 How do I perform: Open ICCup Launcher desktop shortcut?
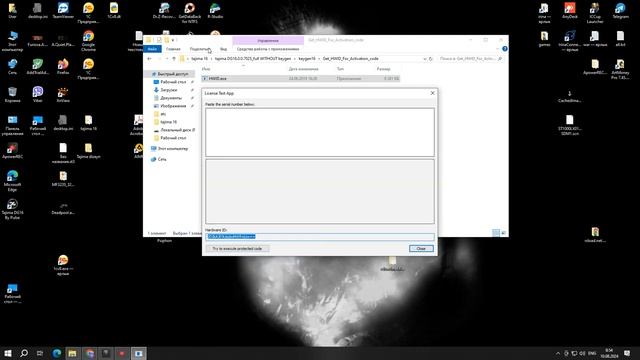pos(595,13)
